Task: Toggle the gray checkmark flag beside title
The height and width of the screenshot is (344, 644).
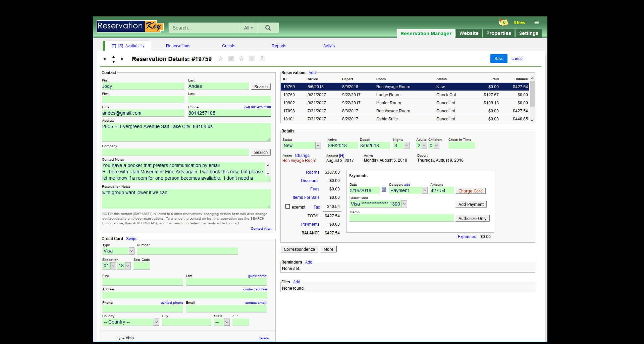Action: (x=231, y=58)
